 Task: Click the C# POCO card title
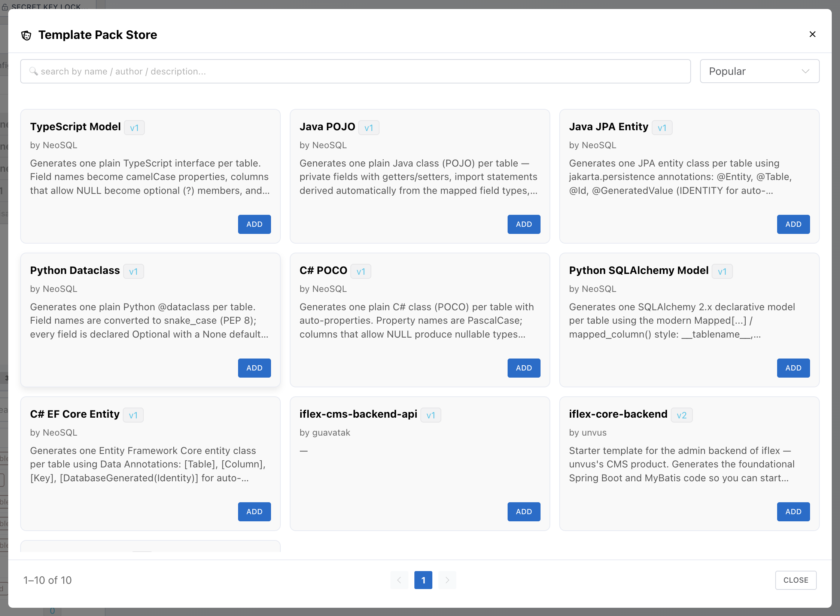click(x=323, y=271)
